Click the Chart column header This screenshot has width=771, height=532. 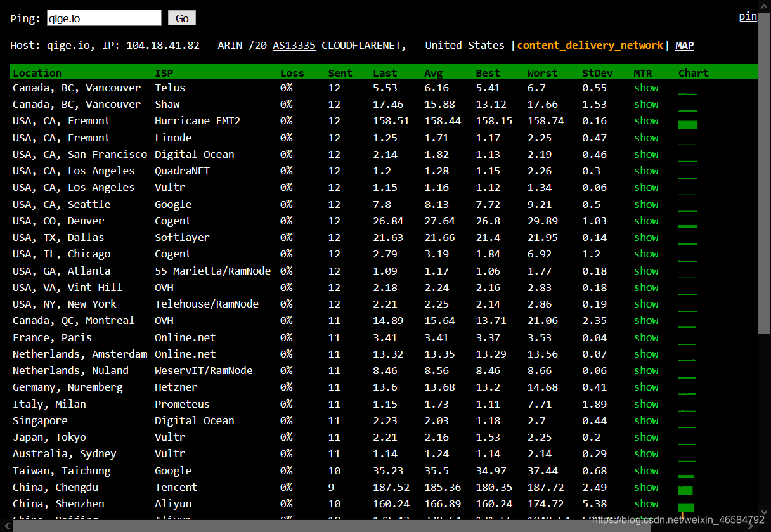694,73
